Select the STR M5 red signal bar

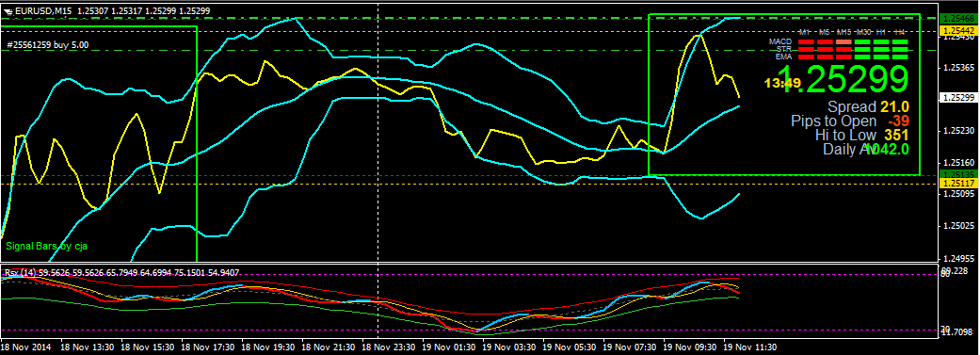coord(825,49)
